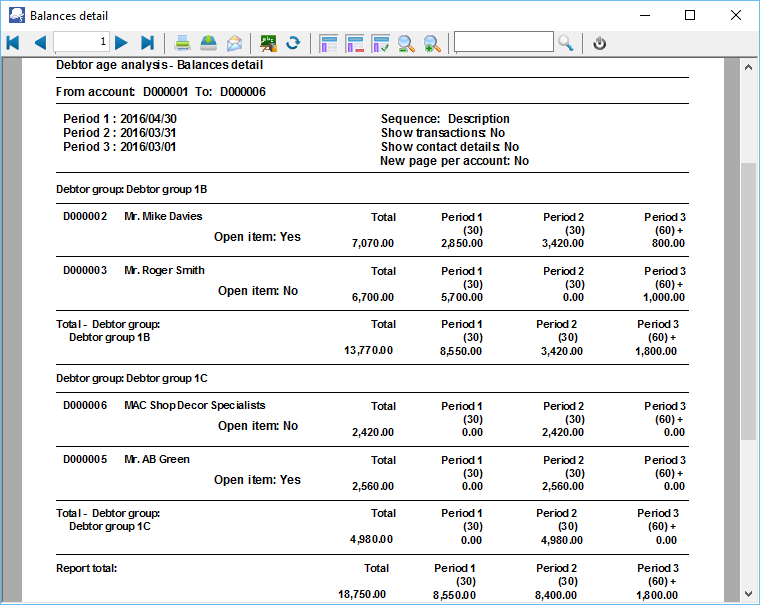Click the search magnifier button
The height and width of the screenshot is (605, 760).
(566, 43)
